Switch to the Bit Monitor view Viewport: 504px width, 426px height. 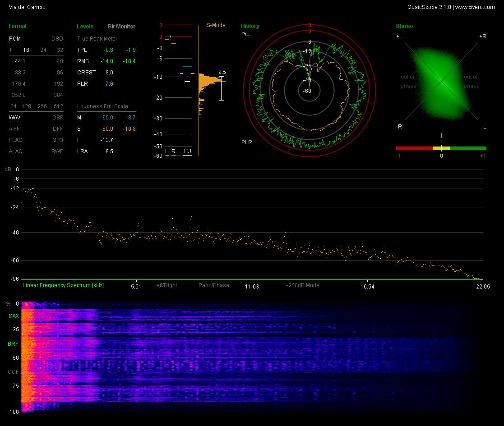(121, 26)
